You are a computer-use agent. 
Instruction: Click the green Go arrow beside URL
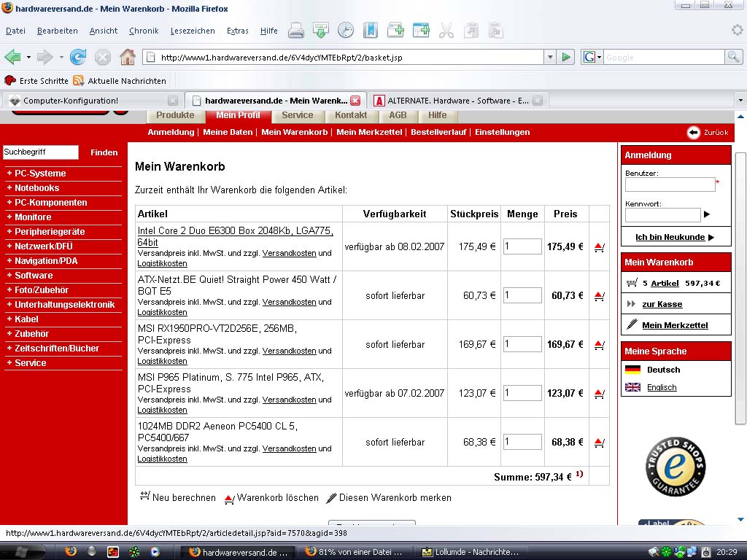[566, 57]
